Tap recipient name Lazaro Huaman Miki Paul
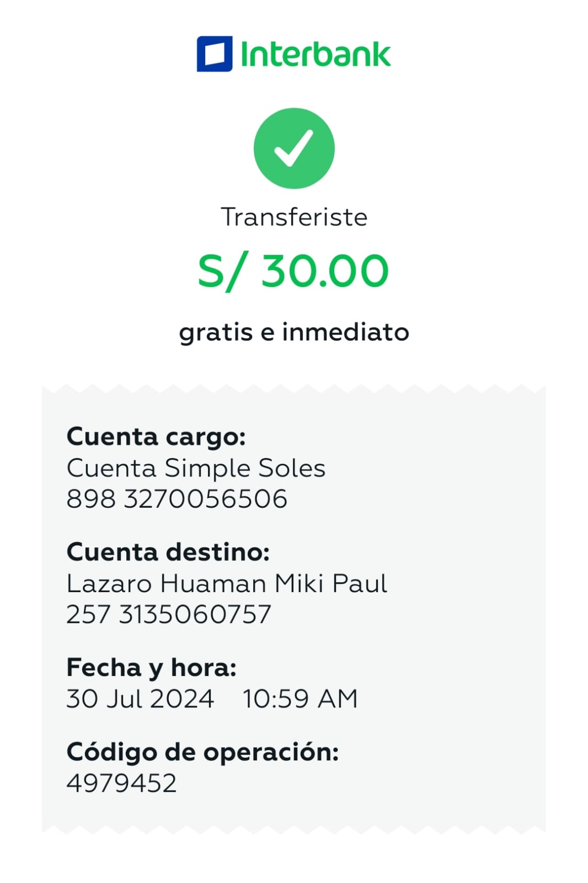Viewport: 588px width, 883px height. (227, 583)
